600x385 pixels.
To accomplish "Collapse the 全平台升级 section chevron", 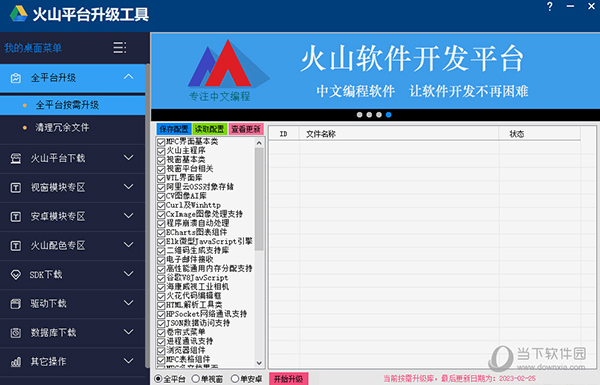I will [129, 77].
